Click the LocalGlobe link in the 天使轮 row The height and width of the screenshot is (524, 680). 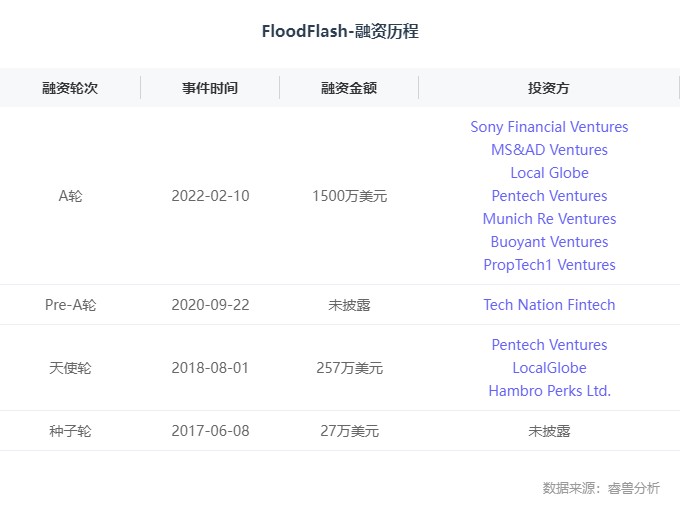[549, 368]
